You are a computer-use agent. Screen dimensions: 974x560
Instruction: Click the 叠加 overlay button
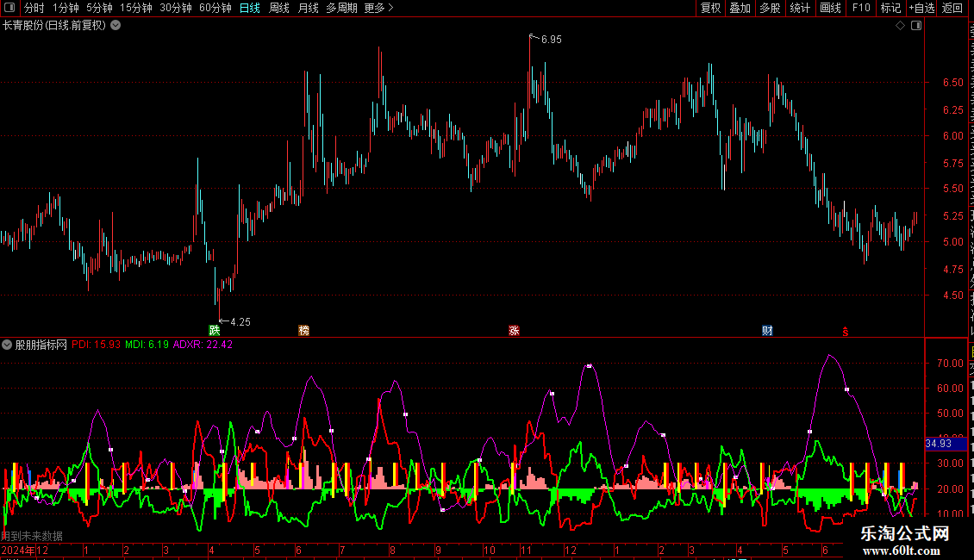[x=740, y=8]
